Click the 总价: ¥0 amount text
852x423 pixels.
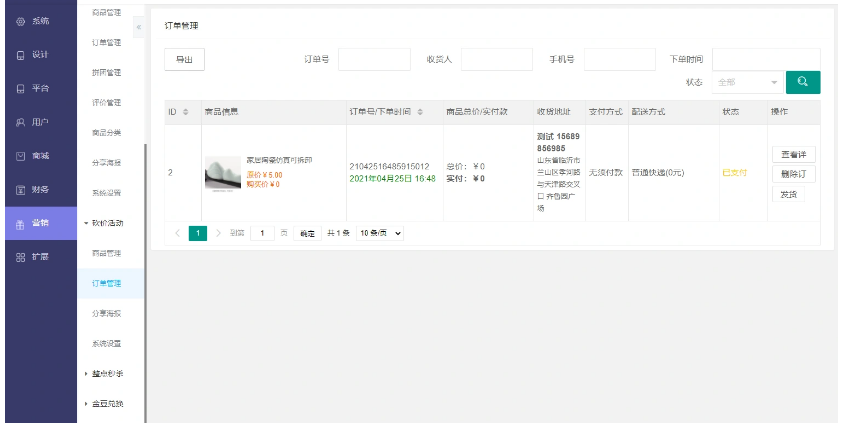pos(466,167)
